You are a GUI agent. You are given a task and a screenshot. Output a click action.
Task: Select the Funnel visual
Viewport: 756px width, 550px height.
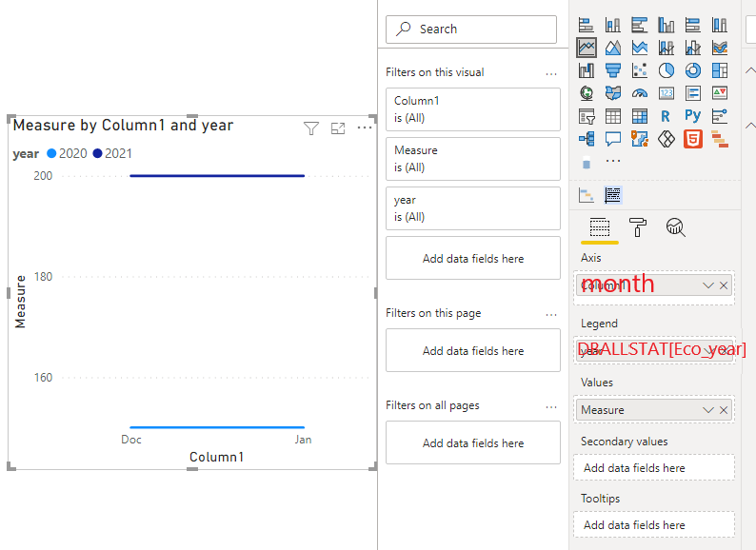pos(613,70)
